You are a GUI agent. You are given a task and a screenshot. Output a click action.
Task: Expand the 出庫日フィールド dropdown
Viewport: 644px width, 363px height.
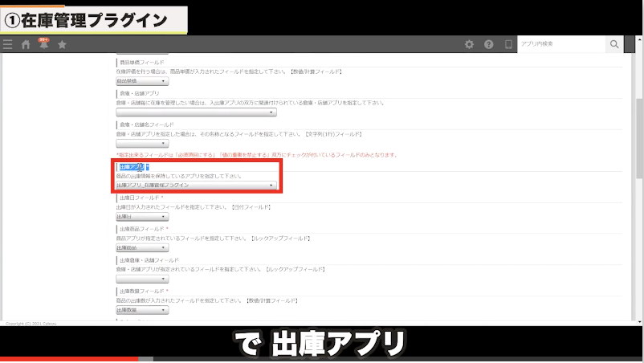click(142, 217)
